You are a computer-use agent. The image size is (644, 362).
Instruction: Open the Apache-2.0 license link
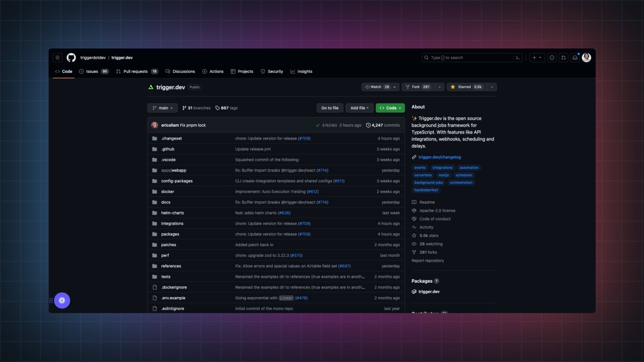point(433,211)
